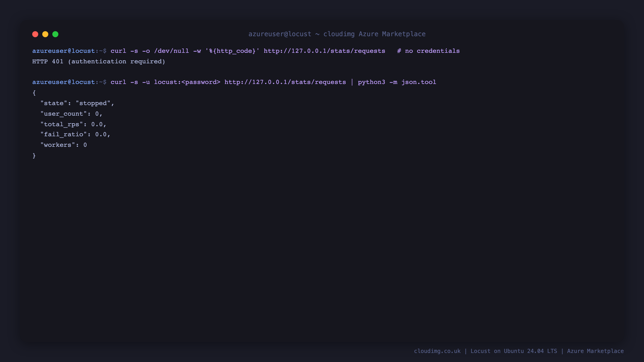Image resolution: width=644 pixels, height=362 pixels.
Task: Click the green maximize window dot
Action: tap(55, 34)
